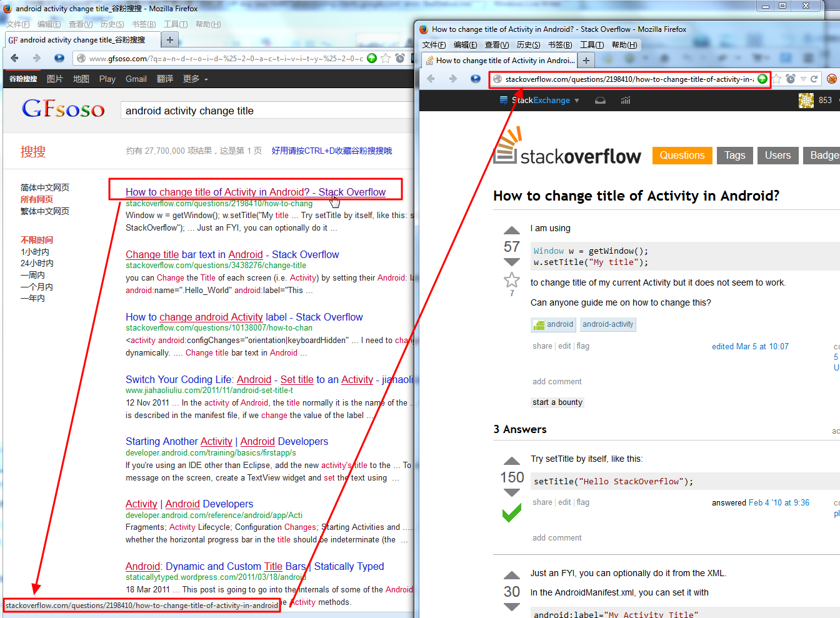Open 帮助(H) menu in the Stack Overflow window
840x618 pixels.
coord(624,45)
